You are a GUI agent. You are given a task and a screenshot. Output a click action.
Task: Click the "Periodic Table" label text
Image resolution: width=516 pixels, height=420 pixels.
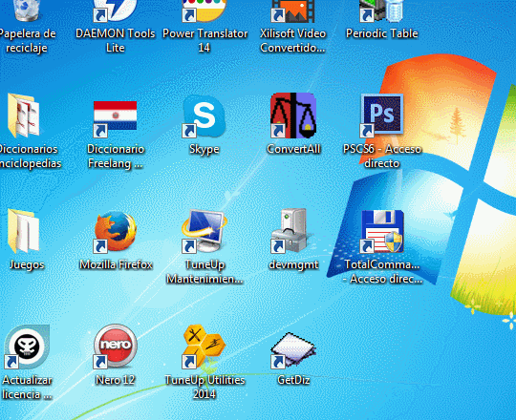point(381,33)
